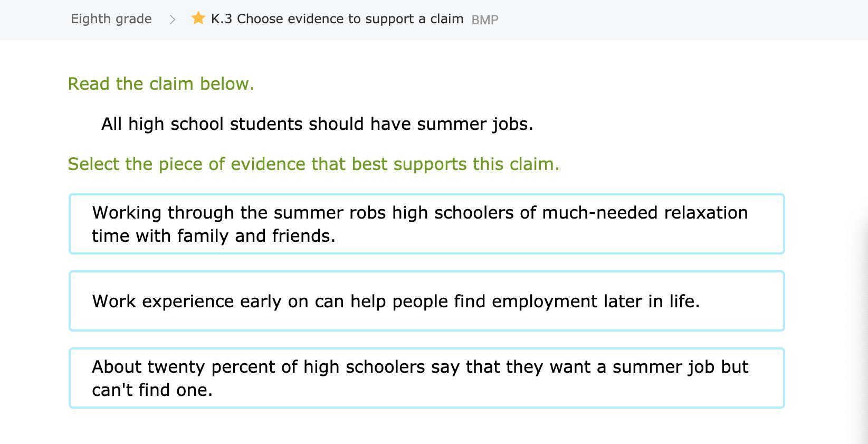Click the gold star icon in breadcrumb
This screenshot has width=868, height=444.
[x=198, y=18]
